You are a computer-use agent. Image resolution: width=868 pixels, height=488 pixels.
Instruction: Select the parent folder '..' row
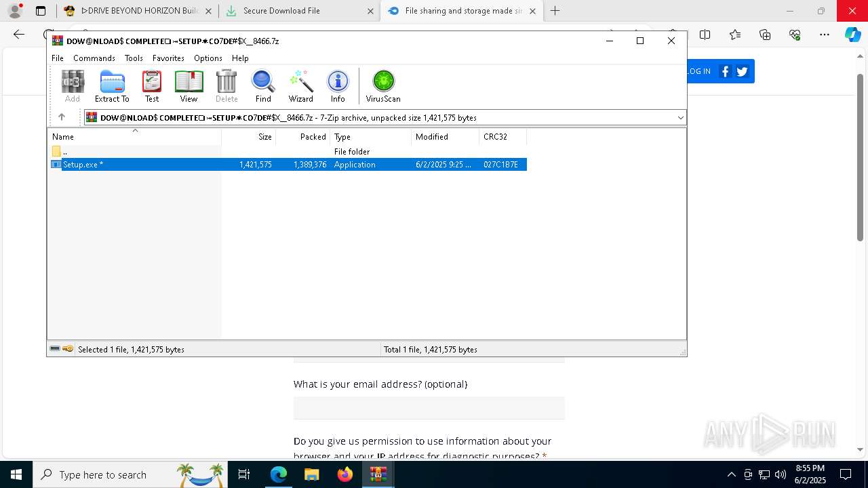[288, 152]
